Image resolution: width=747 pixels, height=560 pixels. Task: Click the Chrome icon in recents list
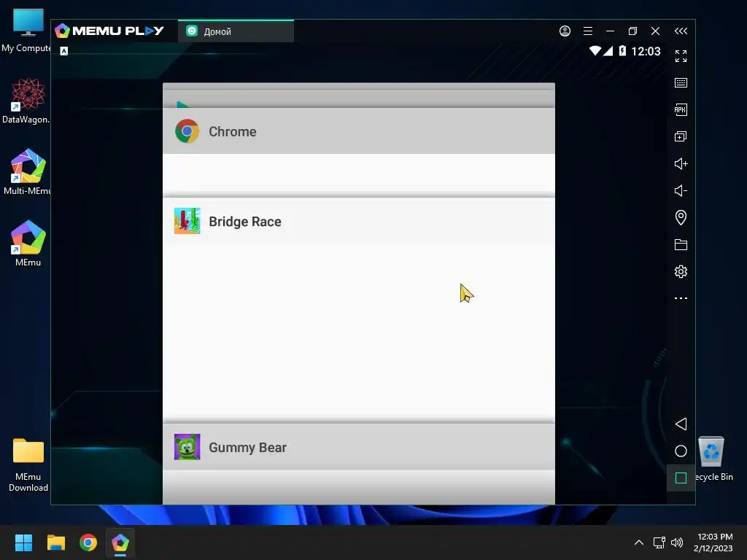point(187,131)
